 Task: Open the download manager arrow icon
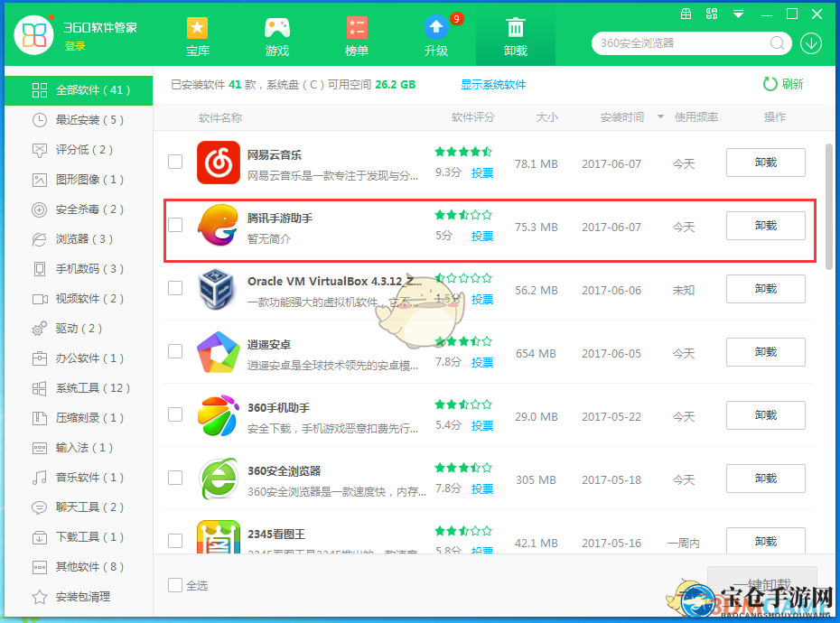point(811,43)
